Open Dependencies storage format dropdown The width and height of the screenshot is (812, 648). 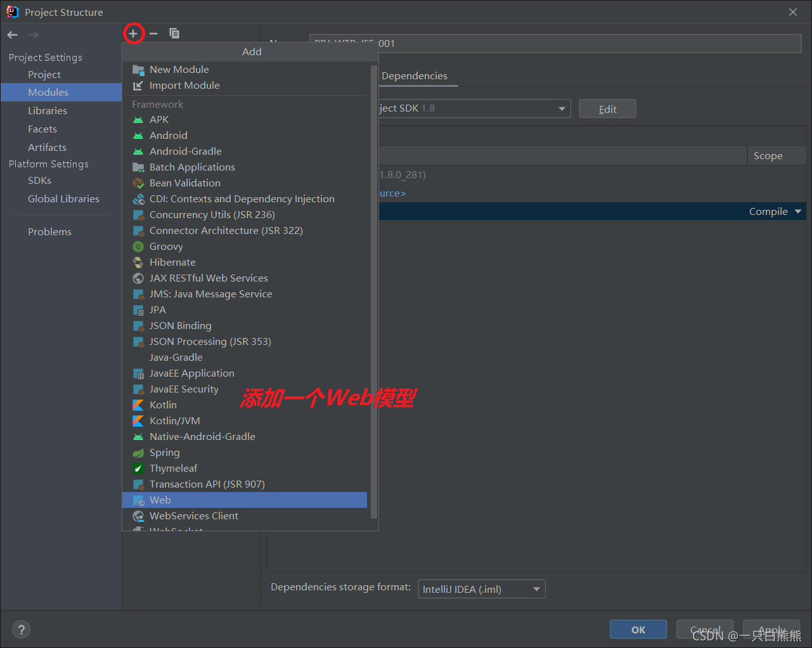[x=482, y=589]
